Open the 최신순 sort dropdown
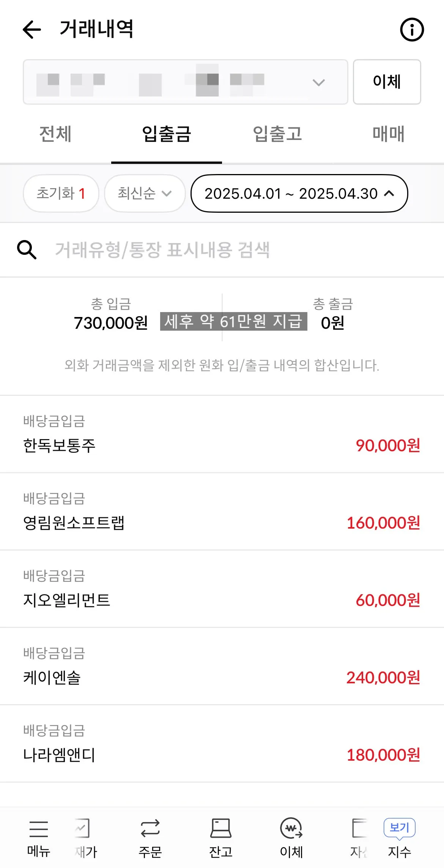 point(145,193)
